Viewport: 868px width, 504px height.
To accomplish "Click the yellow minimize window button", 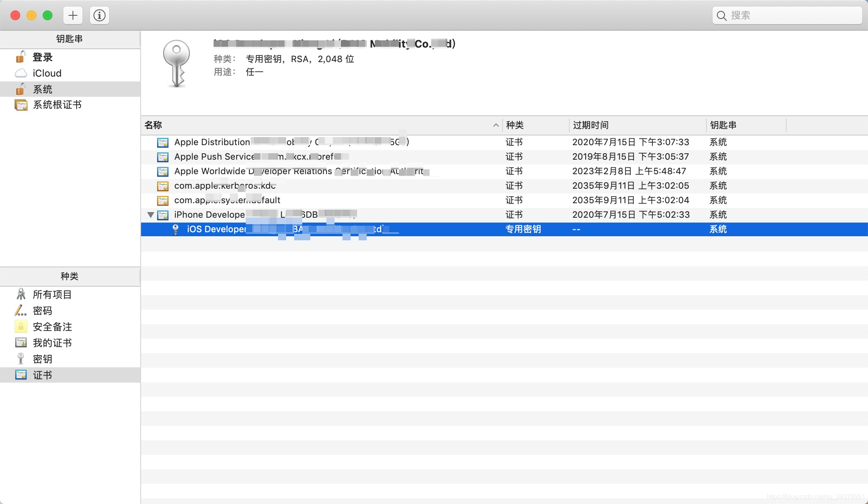I will [31, 15].
